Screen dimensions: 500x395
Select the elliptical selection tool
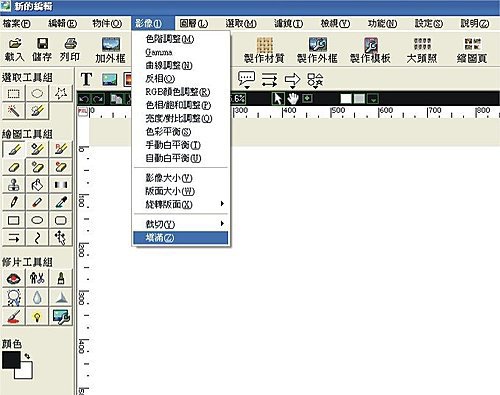pyautogui.click(x=37, y=93)
